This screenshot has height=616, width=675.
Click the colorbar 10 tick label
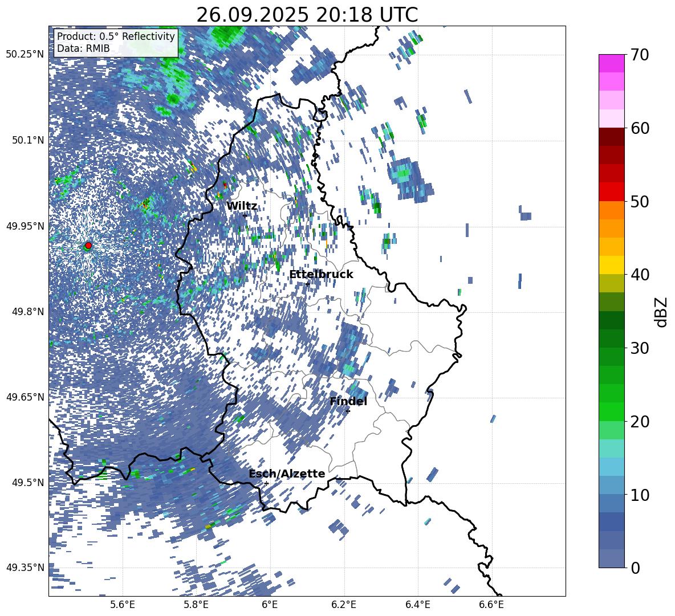click(x=640, y=495)
